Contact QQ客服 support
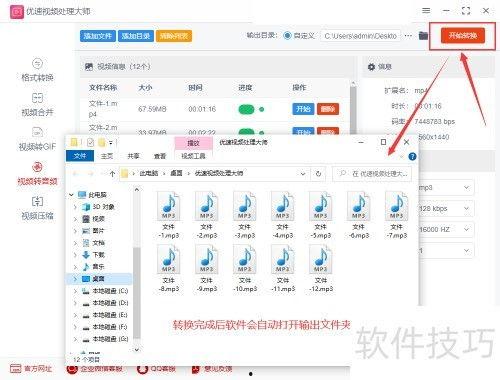500x380 pixels. [x=157, y=369]
